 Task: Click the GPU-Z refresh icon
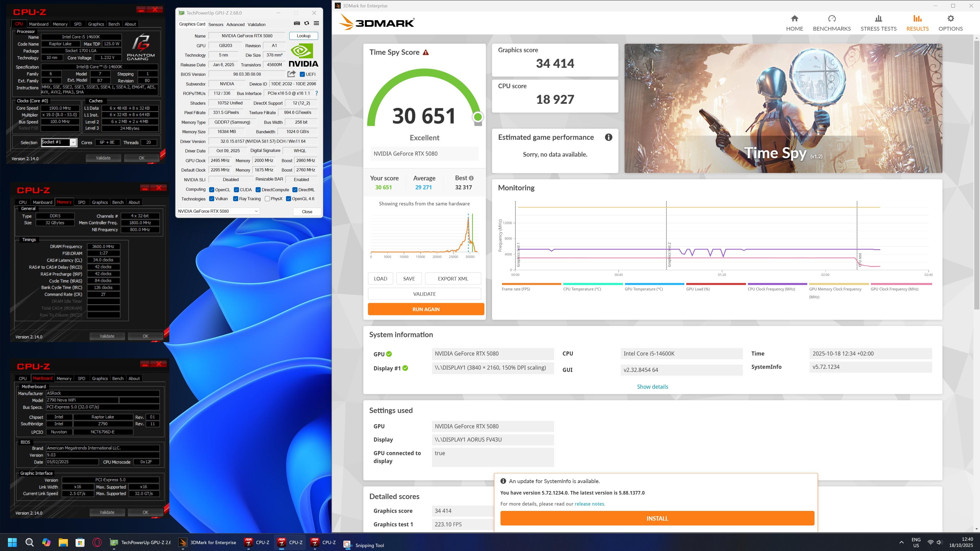[x=307, y=23]
